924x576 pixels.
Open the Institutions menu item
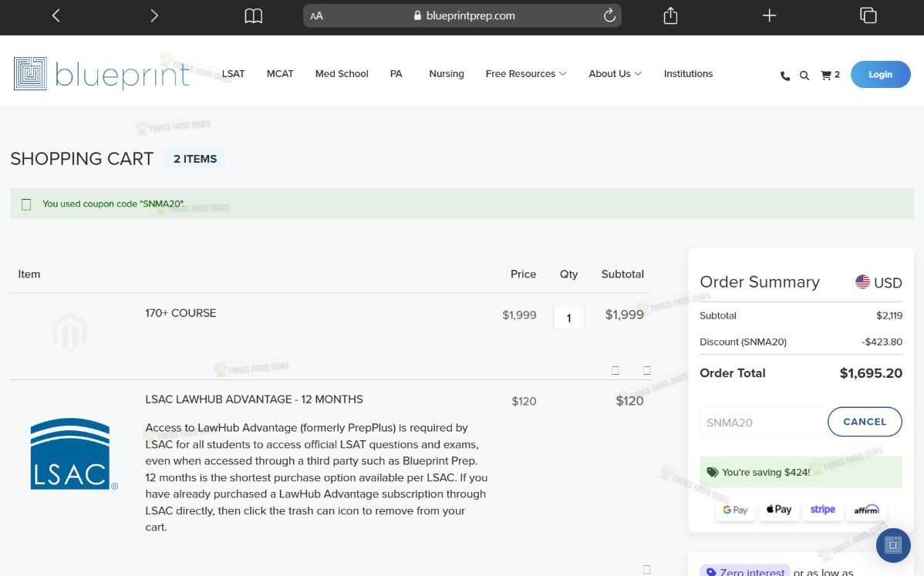tap(688, 73)
